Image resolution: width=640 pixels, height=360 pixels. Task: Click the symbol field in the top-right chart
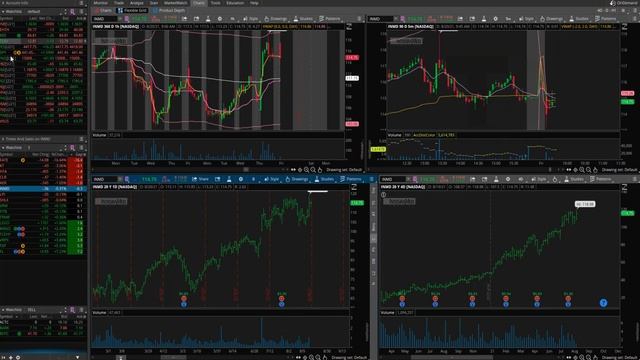pos(381,19)
